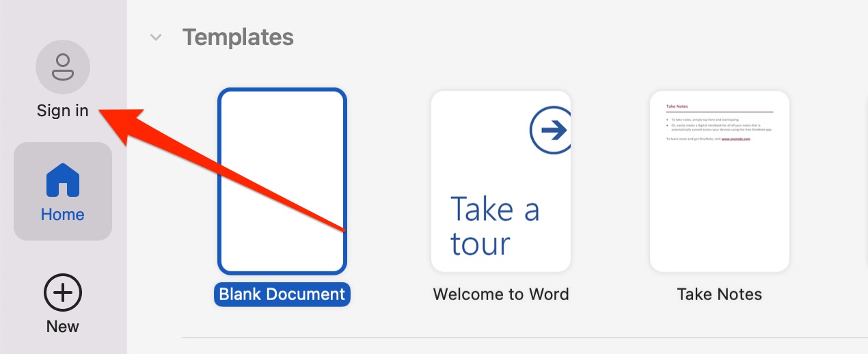Click the Take Notes heading inside the preview

[677, 107]
